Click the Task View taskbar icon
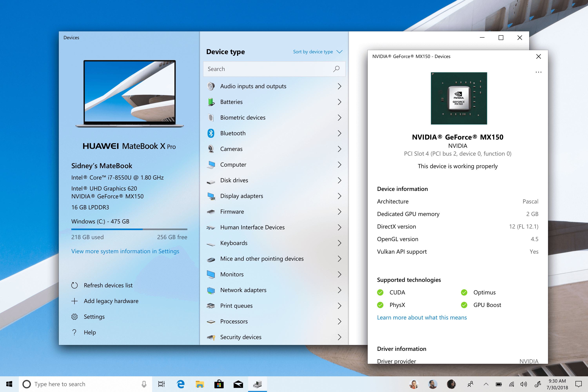Viewport: 588px width, 392px height. pyautogui.click(x=162, y=384)
